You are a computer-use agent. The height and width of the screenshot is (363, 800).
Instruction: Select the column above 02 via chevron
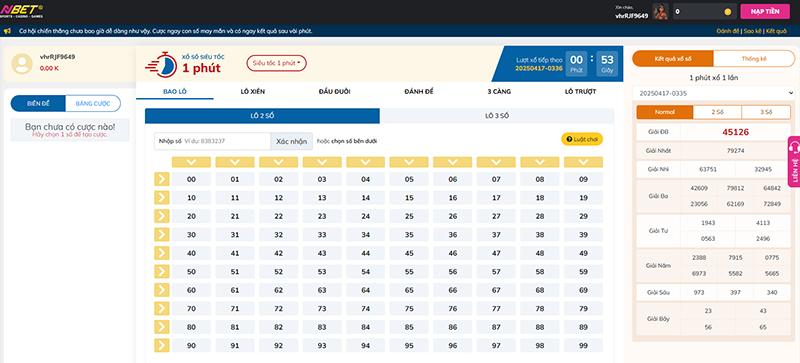[279, 162]
